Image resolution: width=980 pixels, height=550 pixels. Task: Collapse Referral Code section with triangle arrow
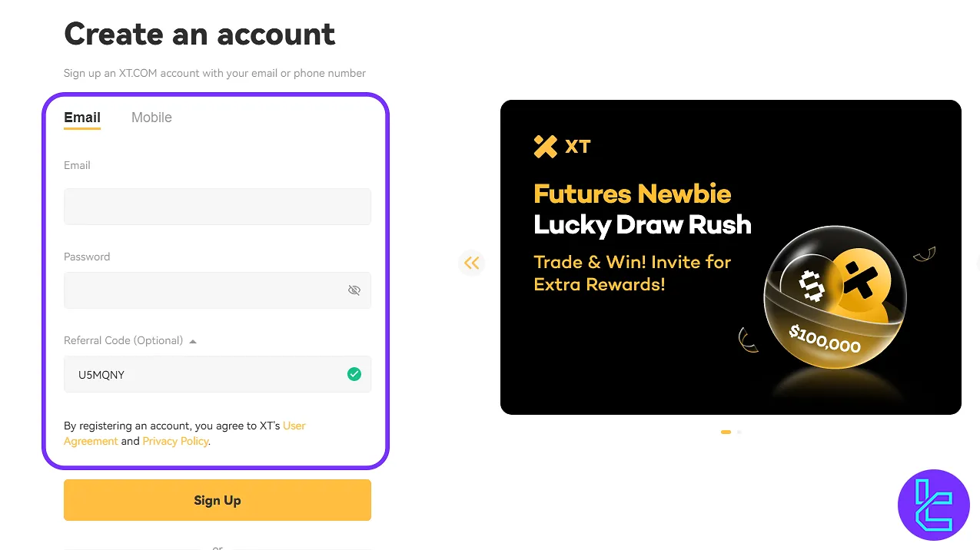[193, 341]
